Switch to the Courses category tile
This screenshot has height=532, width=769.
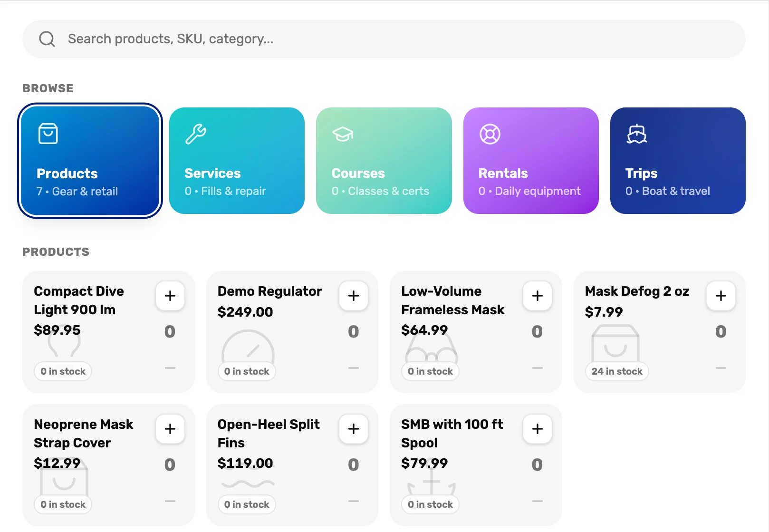tap(384, 161)
